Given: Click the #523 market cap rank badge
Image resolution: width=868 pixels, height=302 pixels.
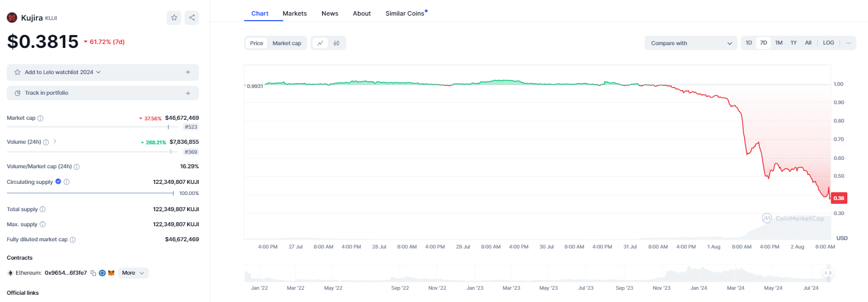Looking at the screenshot, I should (x=191, y=127).
